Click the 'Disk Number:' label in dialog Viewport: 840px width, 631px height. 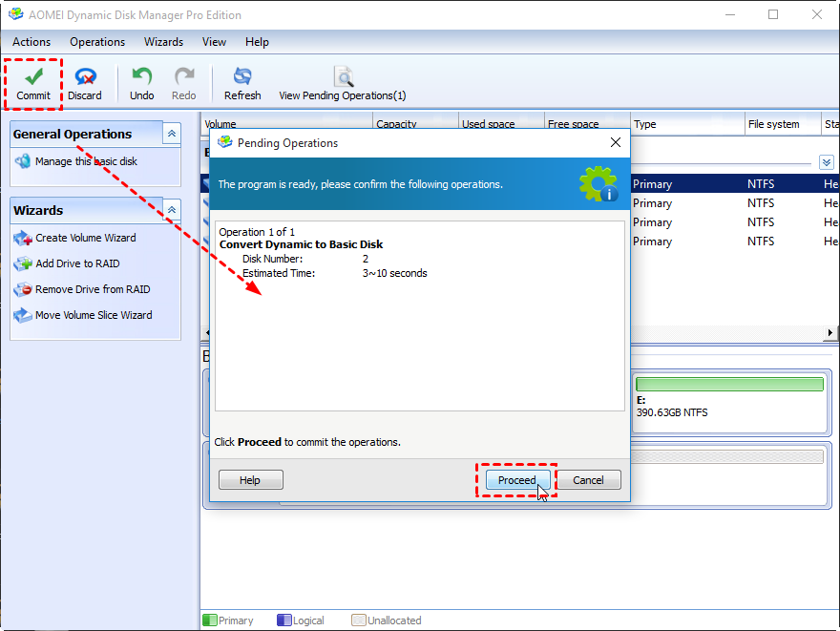pyautogui.click(x=272, y=260)
